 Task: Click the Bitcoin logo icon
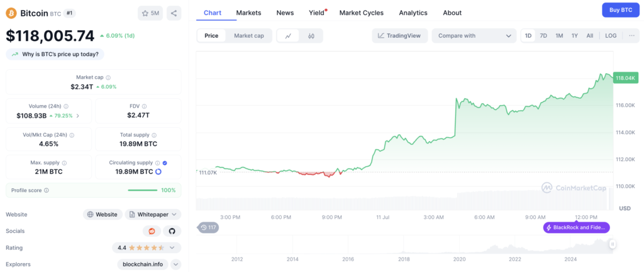tap(11, 13)
